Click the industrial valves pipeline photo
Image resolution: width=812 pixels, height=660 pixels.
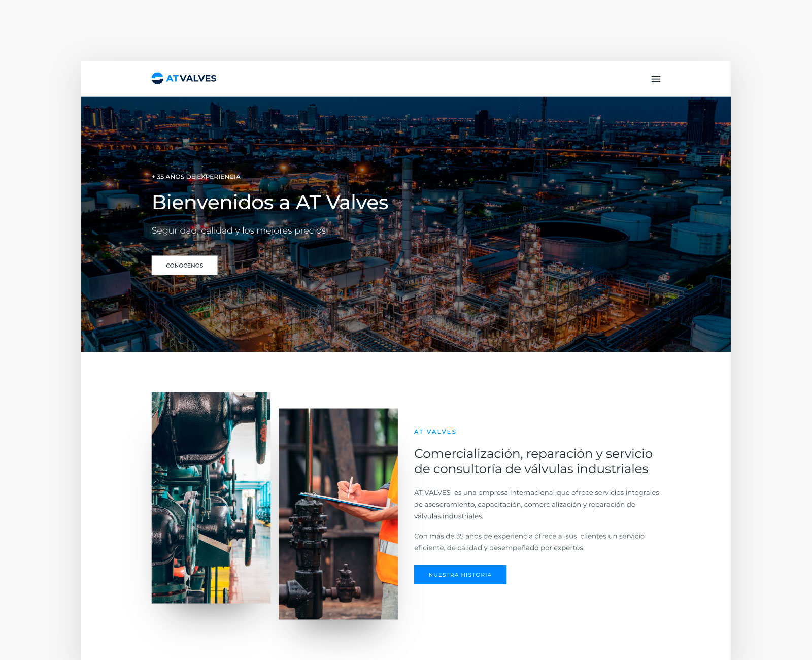[x=211, y=498]
